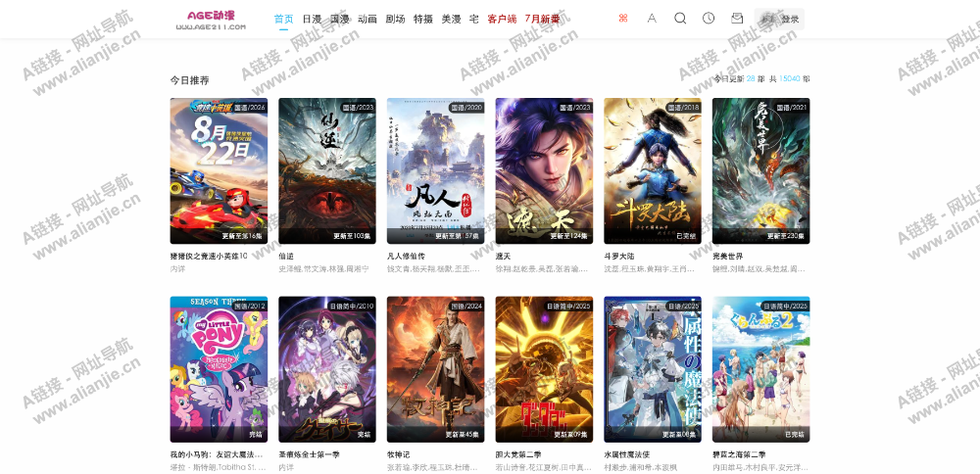Click the 遮天 title link
This screenshot has height=474, width=980.
point(503,256)
